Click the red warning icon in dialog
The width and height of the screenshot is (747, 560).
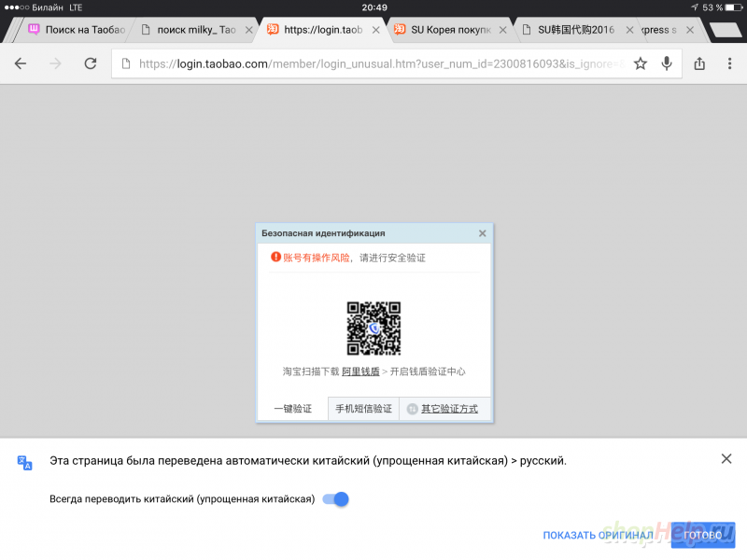point(275,258)
